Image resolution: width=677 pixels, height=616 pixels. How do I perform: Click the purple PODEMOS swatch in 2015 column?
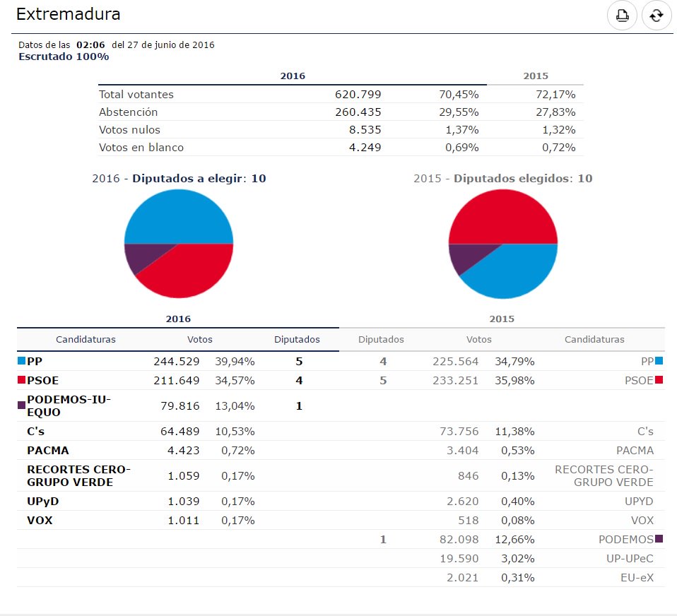tap(659, 539)
